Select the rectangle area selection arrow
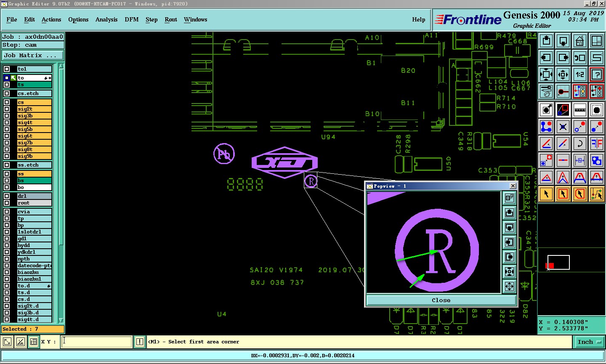 click(563, 194)
